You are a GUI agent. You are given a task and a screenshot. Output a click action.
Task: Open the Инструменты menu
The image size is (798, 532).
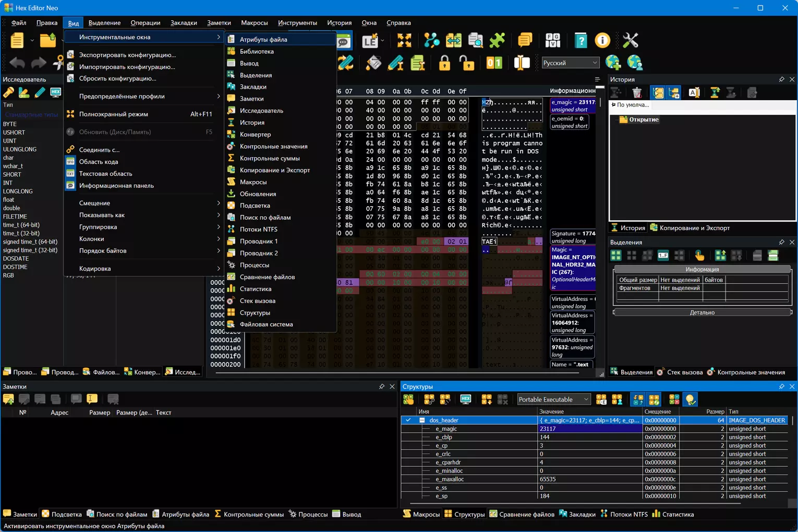point(297,22)
